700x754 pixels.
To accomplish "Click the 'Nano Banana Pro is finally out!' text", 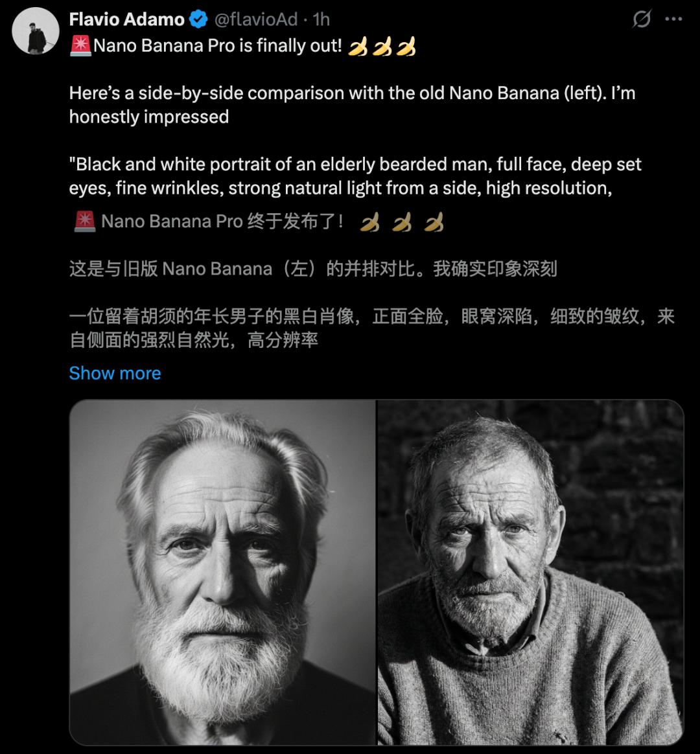I will (218, 46).
